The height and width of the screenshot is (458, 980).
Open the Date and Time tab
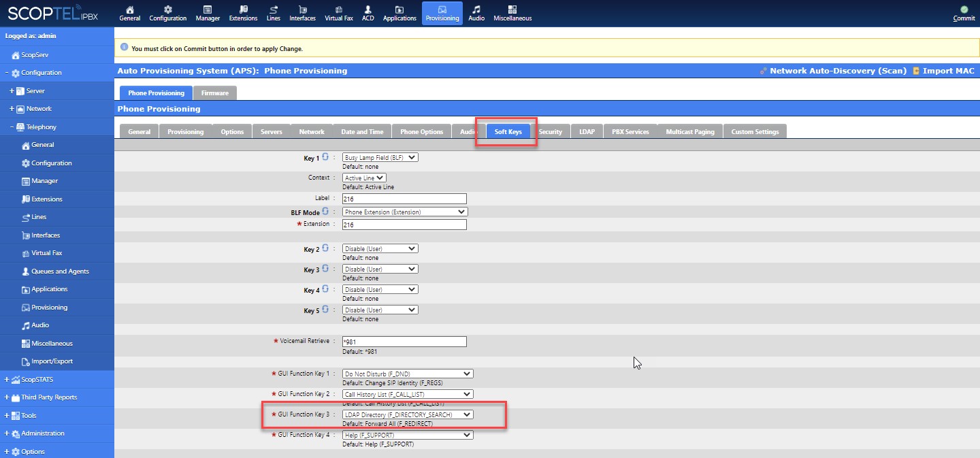(x=362, y=131)
